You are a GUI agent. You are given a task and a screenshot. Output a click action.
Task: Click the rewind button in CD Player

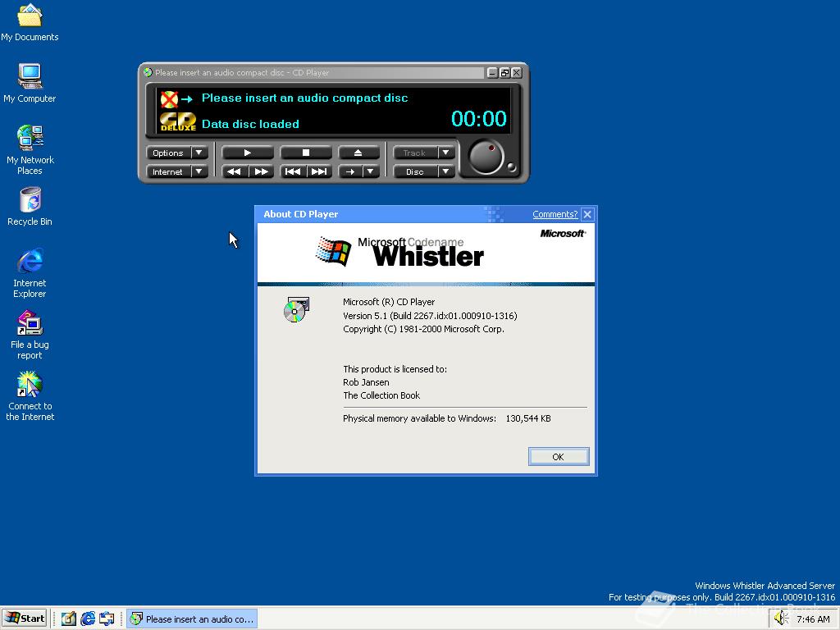tap(235, 171)
